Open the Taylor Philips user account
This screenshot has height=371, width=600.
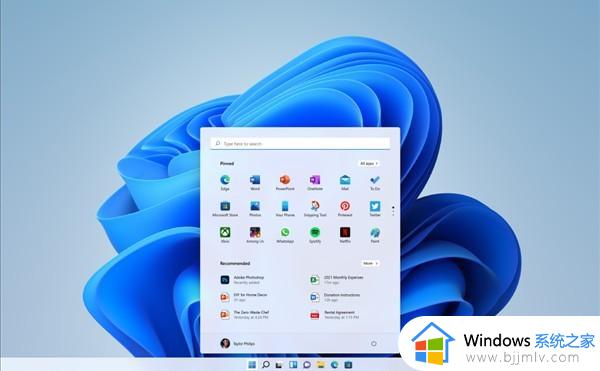[x=238, y=343]
